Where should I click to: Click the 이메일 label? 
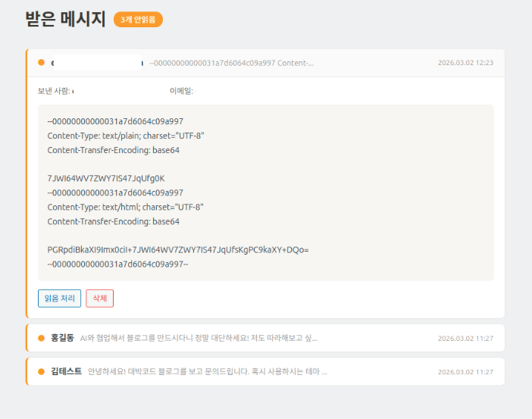pyautogui.click(x=181, y=91)
